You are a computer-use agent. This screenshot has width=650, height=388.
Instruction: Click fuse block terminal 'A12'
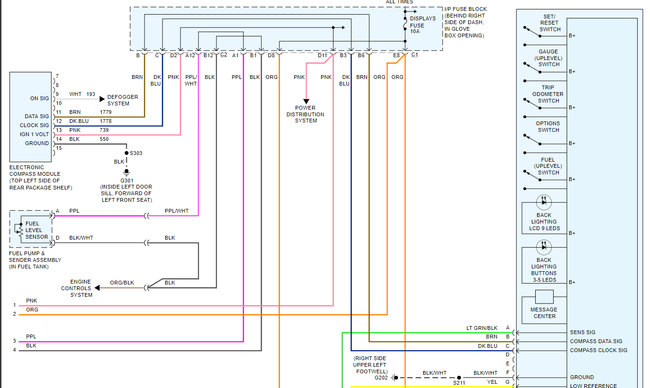[x=190, y=56]
